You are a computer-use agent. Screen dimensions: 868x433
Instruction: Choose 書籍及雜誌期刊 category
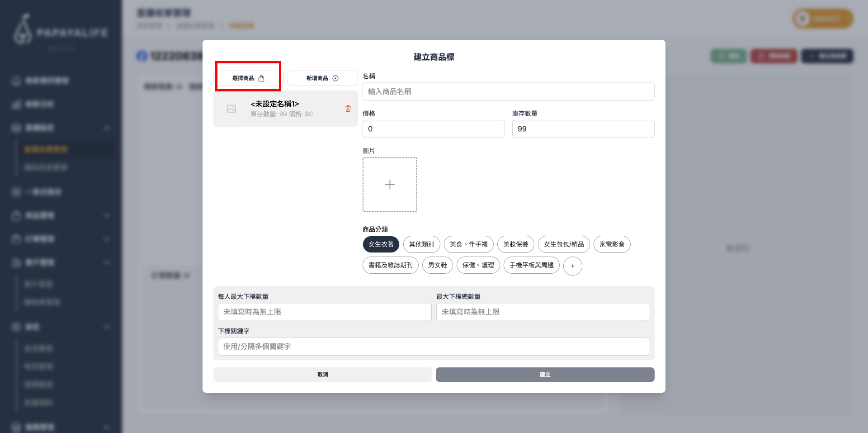390,265
